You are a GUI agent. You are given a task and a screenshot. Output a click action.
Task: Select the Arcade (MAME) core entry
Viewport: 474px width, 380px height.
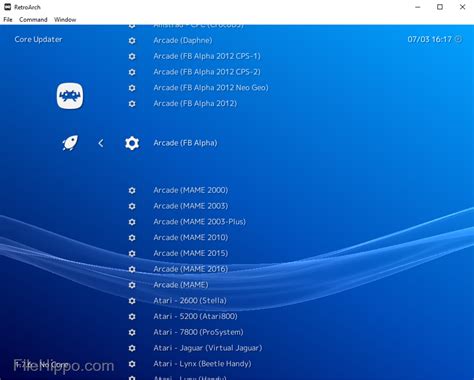coord(181,285)
